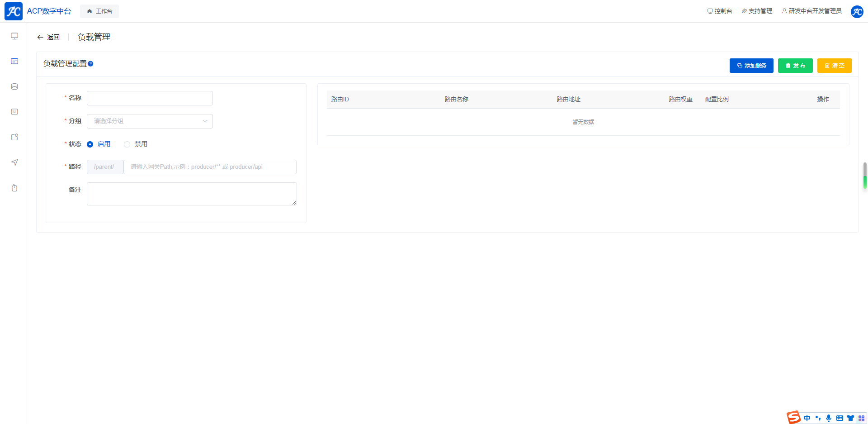This screenshot has height=424, width=868.
Task: Click the blue 添加服务 button
Action: pos(751,66)
